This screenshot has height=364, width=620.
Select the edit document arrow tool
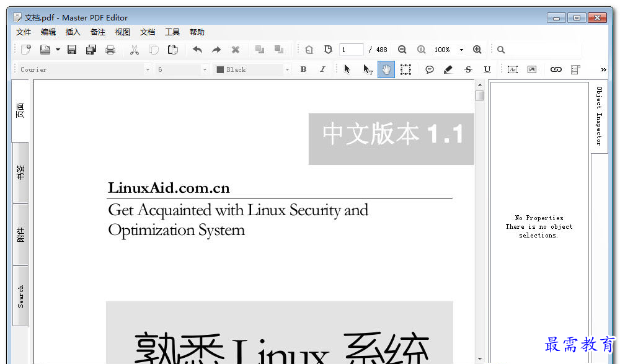pos(347,69)
